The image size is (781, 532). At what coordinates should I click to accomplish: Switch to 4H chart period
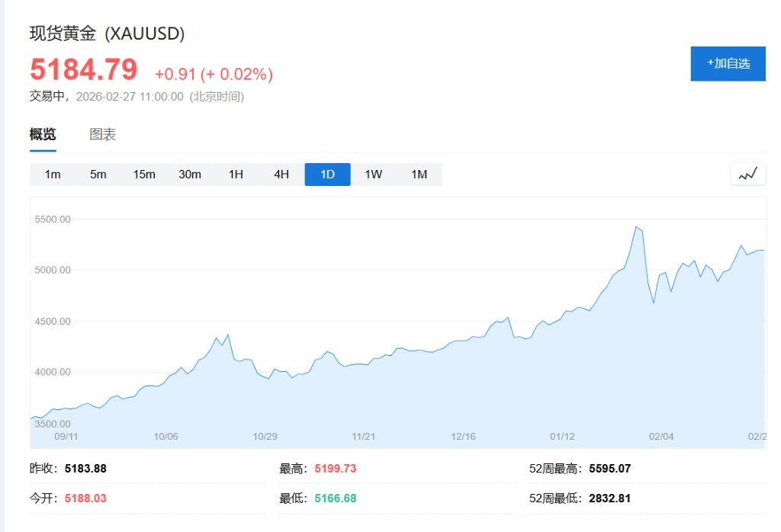281,175
